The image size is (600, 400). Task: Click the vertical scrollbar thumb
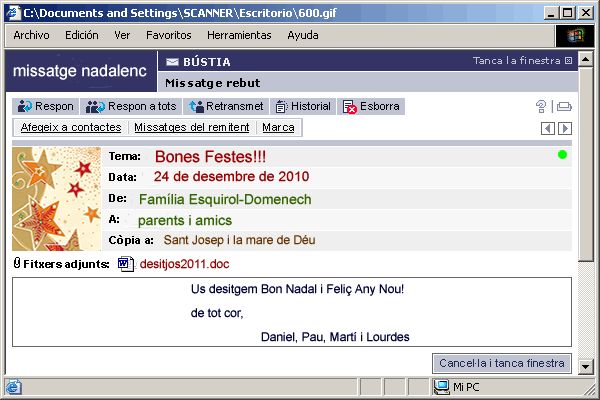click(x=585, y=164)
